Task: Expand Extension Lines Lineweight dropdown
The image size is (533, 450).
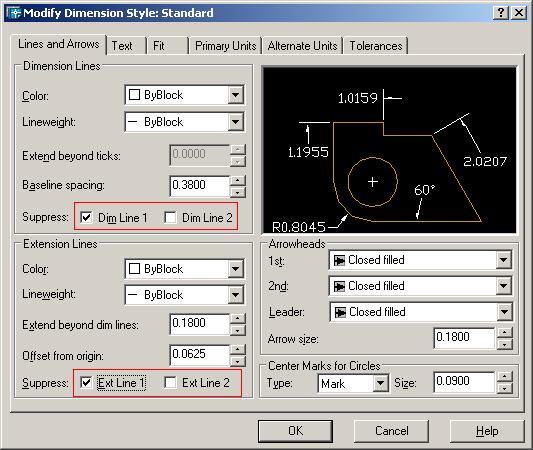Action: tap(236, 294)
